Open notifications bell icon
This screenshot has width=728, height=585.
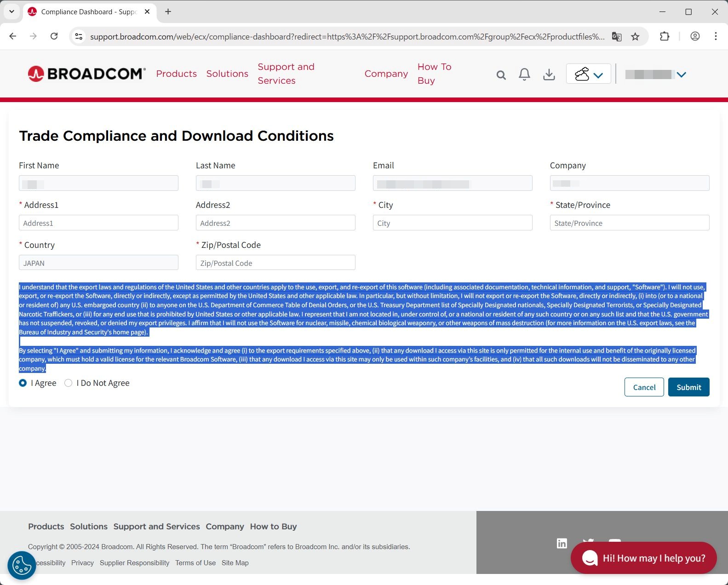(524, 75)
